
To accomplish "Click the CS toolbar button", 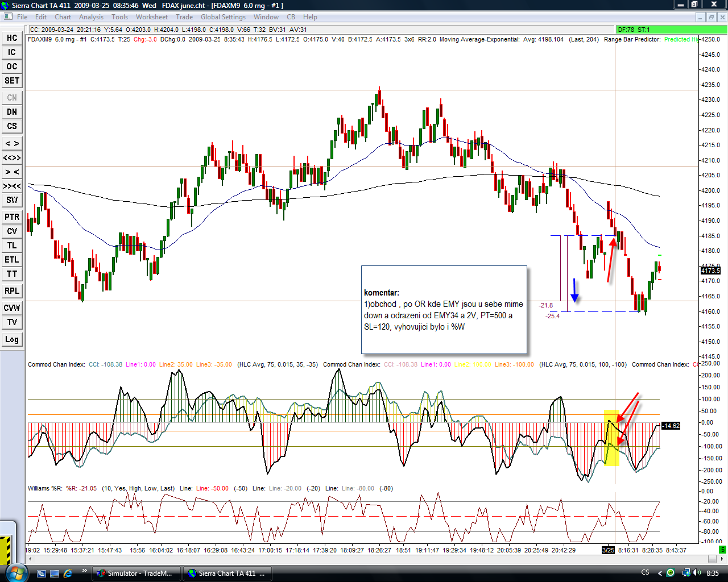I will 12,126.
